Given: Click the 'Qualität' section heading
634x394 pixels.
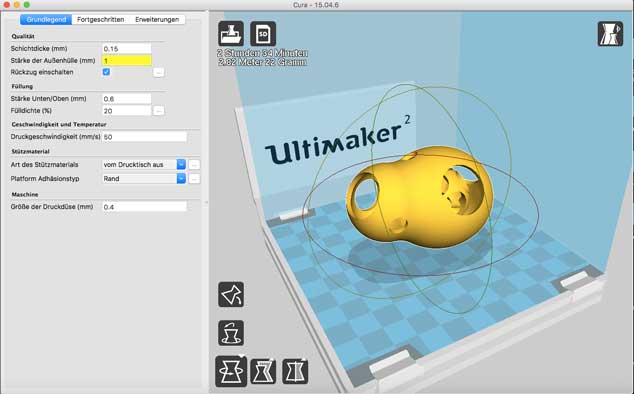Looking at the screenshot, I should tap(23, 36).
